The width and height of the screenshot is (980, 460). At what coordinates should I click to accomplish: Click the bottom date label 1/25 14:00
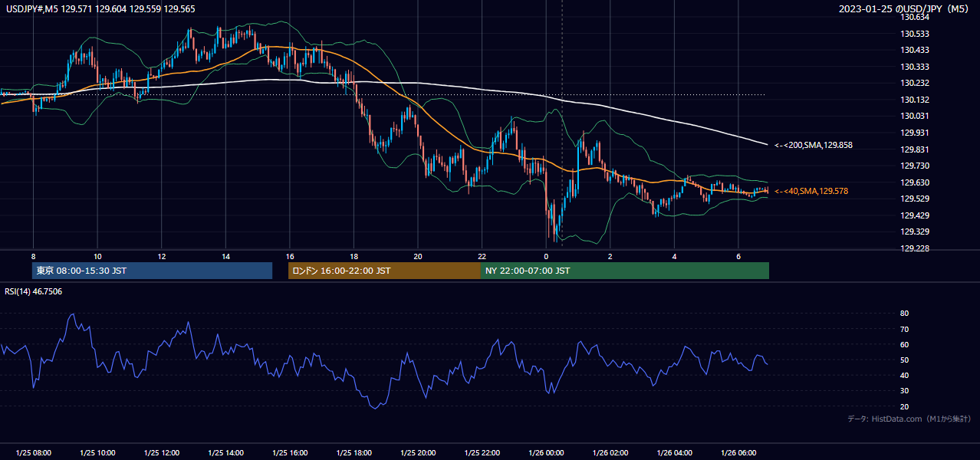(225, 453)
